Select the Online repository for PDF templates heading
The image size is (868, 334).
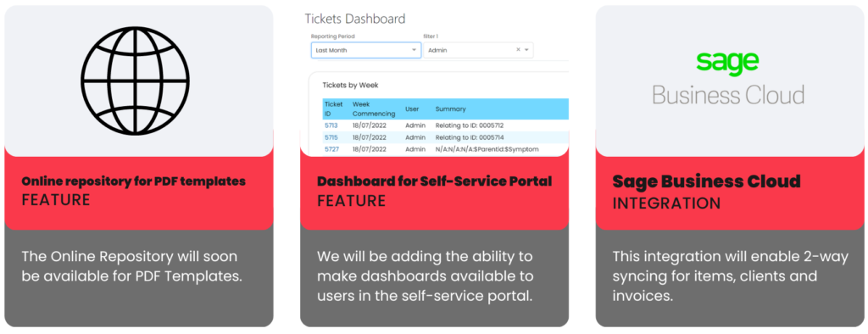coord(133,181)
